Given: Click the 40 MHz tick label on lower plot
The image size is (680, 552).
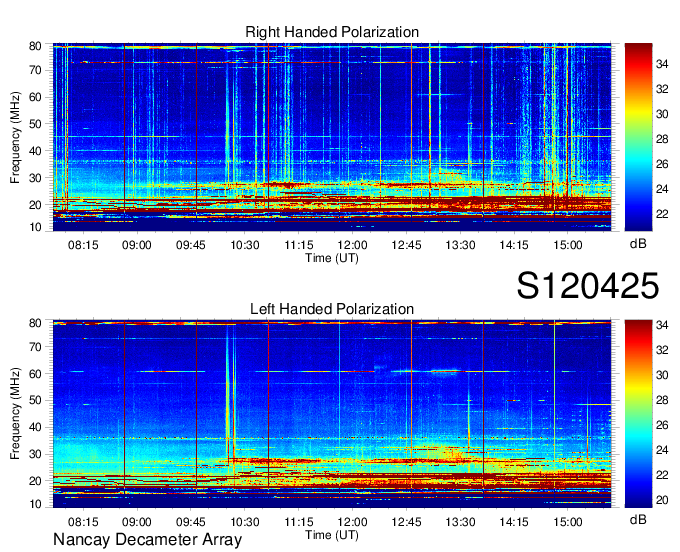Looking at the screenshot, I should tap(35, 428).
